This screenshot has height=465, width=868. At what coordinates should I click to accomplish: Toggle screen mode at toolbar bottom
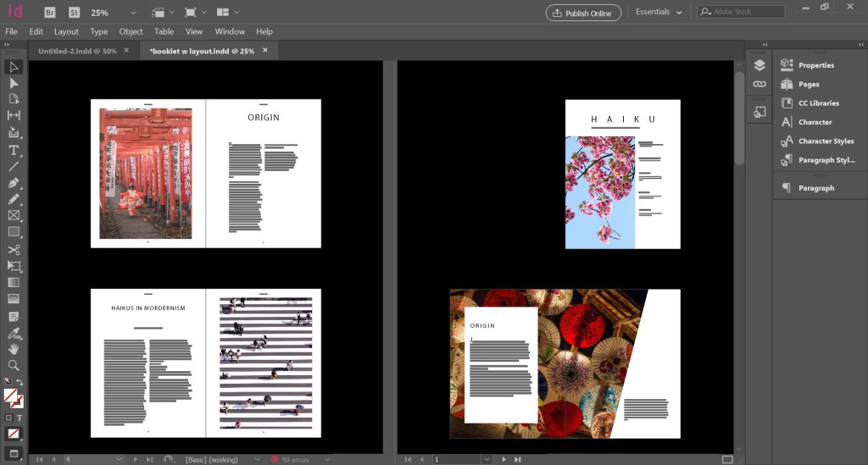pyautogui.click(x=14, y=453)
